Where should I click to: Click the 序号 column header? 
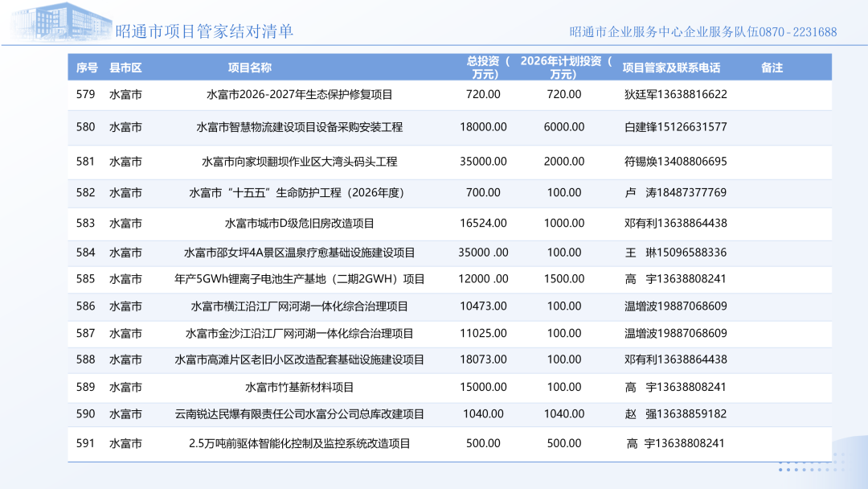pos(87,68)
